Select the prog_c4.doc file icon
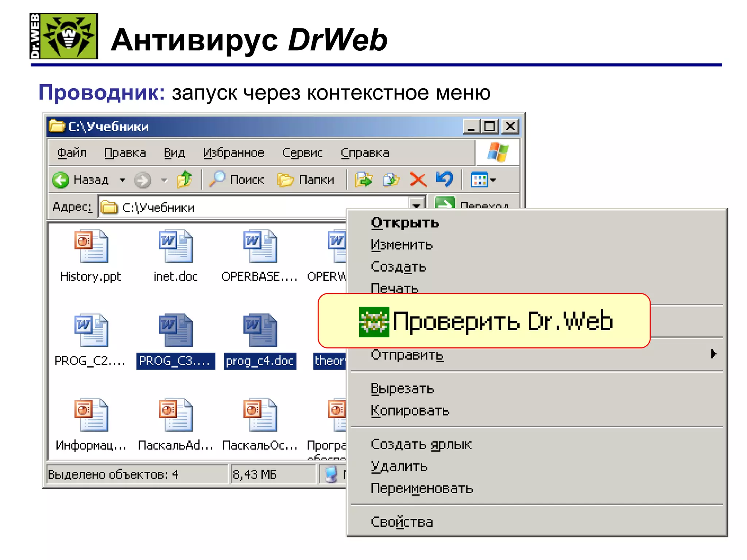 click(x=260, y=330)
